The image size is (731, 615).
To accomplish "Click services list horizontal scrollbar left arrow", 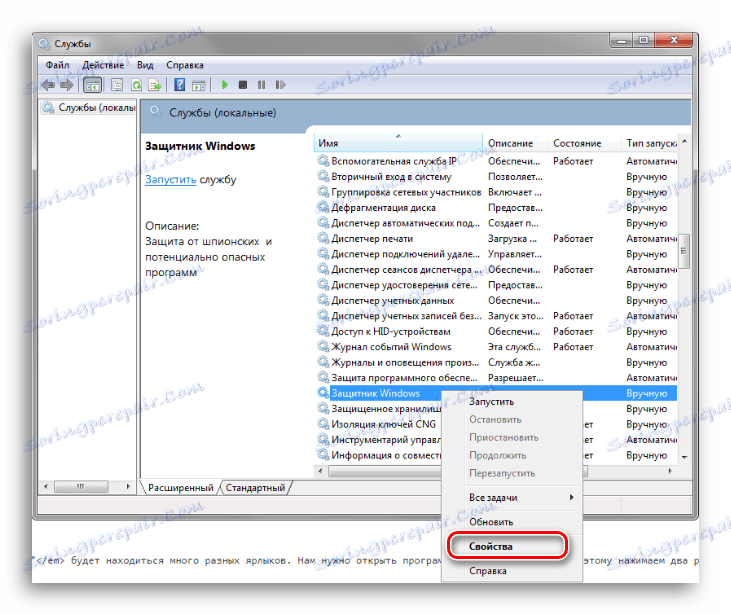I will [320, 471].
